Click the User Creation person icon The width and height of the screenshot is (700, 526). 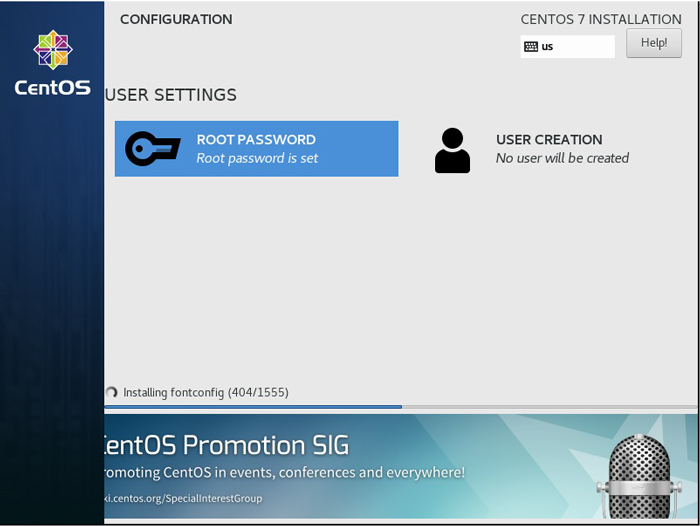pyautogui.click(x=452, y=150)
